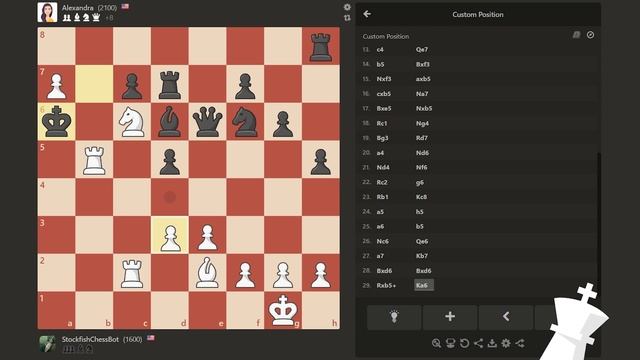Click the compass explorer icon in move list header
The image size is (640, 360).
pos(590,35)
